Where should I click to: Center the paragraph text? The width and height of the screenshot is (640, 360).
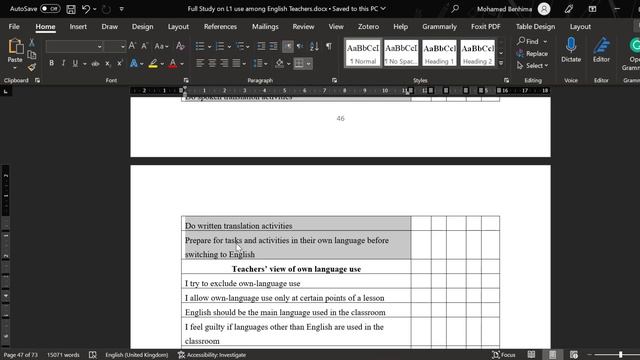212,63
